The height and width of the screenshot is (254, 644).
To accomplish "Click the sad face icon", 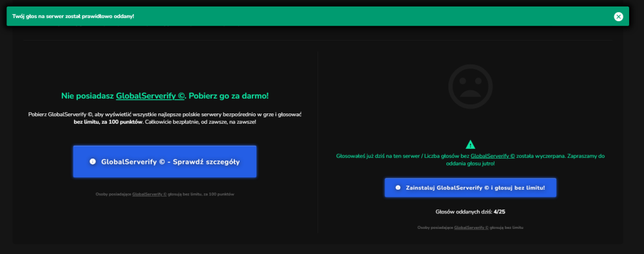I will (x=470, y=86).
